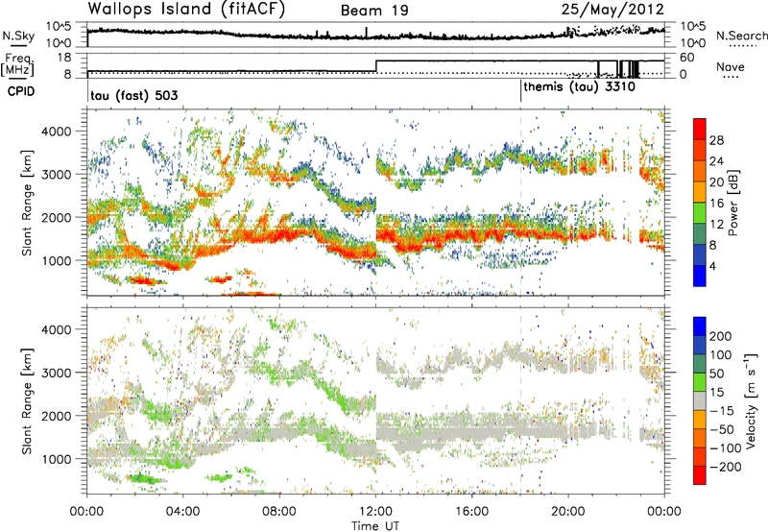Click the "-200" label on the velocity colorbar
Viewport: 768px width, 532px height.
(x=726, y=467)
